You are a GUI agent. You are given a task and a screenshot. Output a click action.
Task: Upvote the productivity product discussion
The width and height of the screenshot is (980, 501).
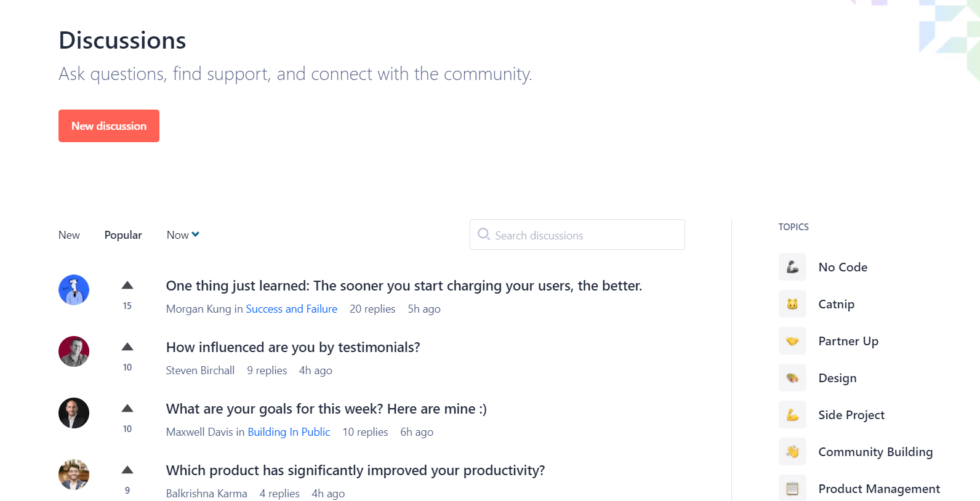(127, 470)
